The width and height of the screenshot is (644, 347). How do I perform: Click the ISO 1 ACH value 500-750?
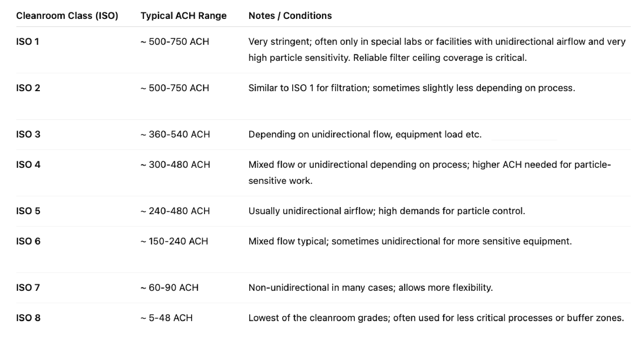click(x=175, y=42)
